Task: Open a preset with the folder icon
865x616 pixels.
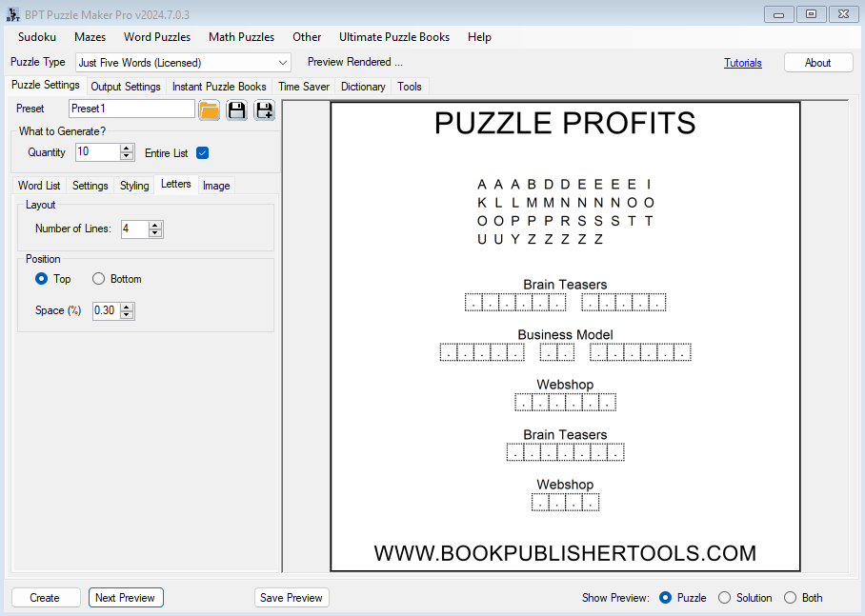Action: (x=210, y=109)
